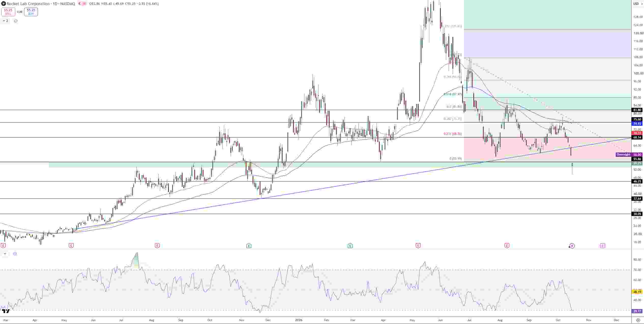Viewport: 644px width, 324px height.
Task: Open the pink earnings marker near August 2026
Action: 507,246
